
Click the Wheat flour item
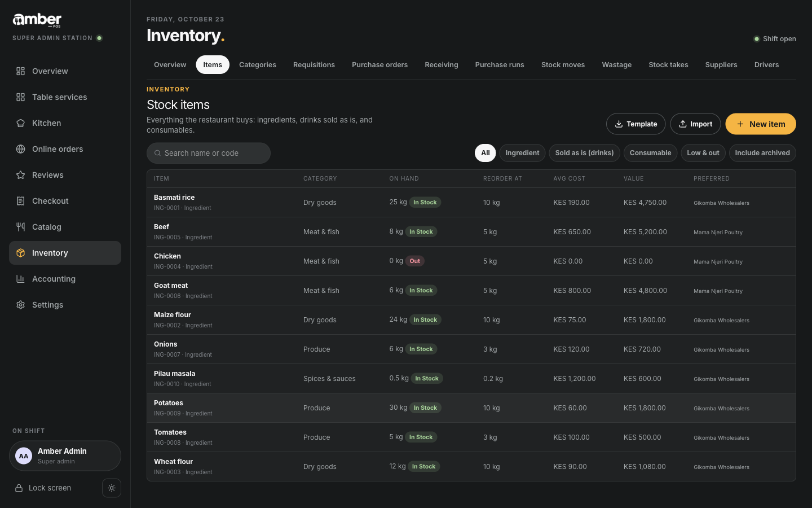(x=471, y=467)
